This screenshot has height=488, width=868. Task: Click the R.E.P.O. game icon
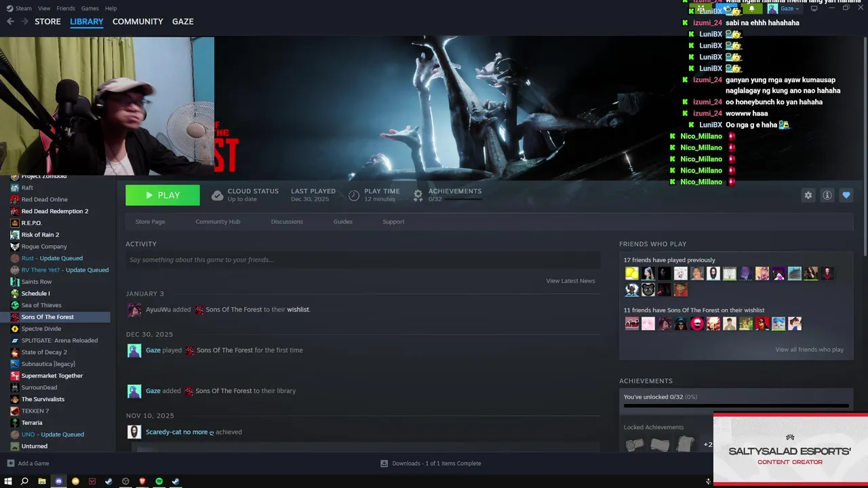pyautogui.click(x=15, y=223)
